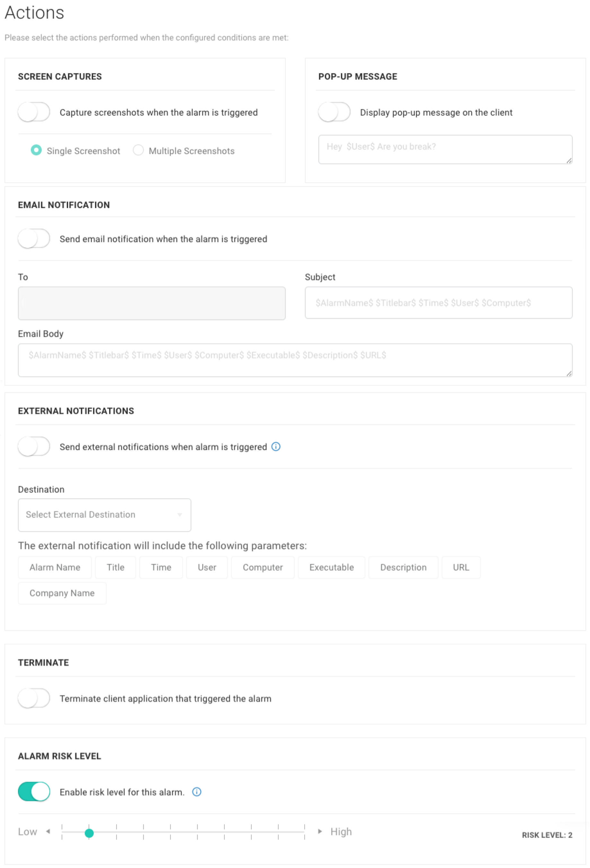Click the Alarm Name parameter tag
This screenshot has width=590, height=868.
coord(55,567)
